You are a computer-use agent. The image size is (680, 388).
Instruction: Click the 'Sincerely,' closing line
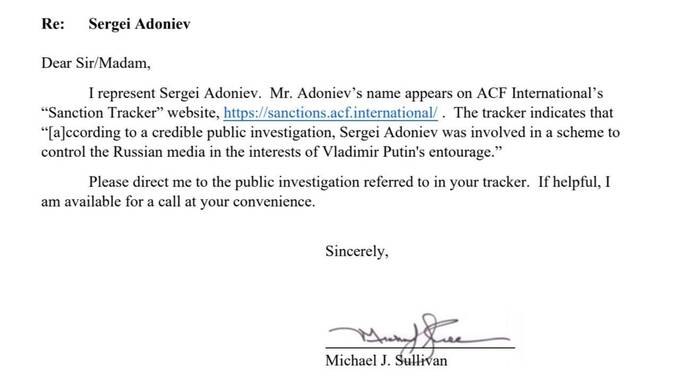tap(356, 251)
